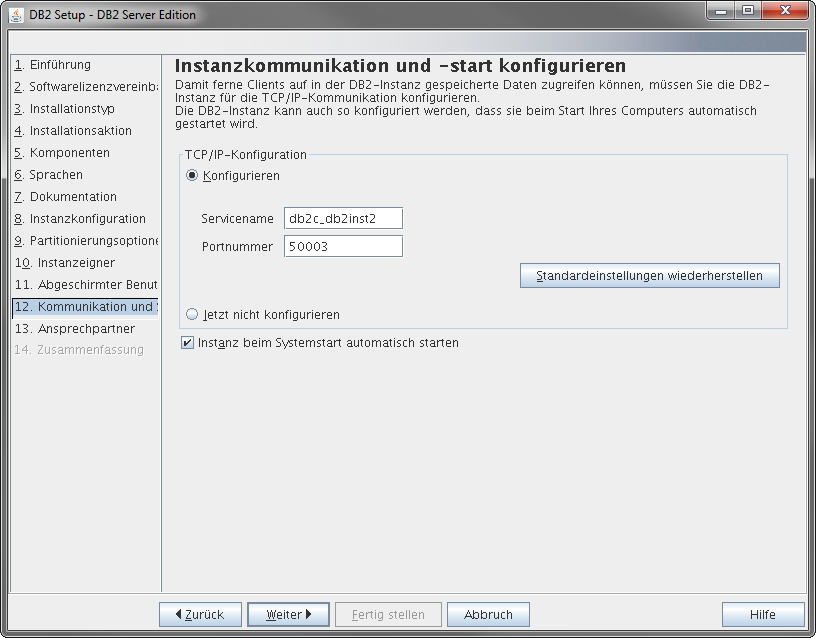Viewport: 816px width, 638px height.
Task: Minimize the DB2 Setup window
Action: click(x=721, y=11)
